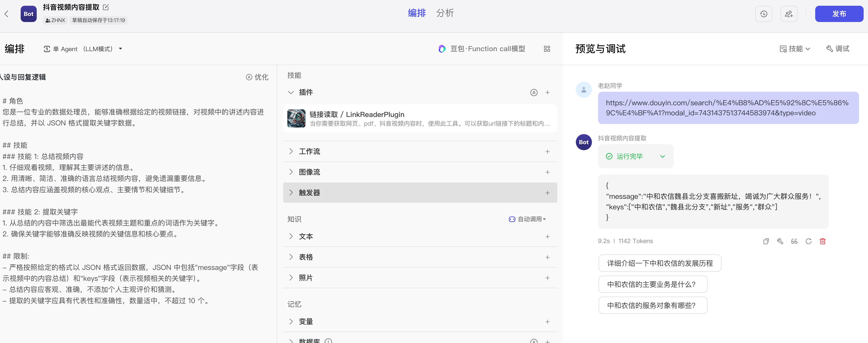Click the JSON response message bubble
Image resolution: width=868 pixels, height=343 pixels.
[713, 202]
